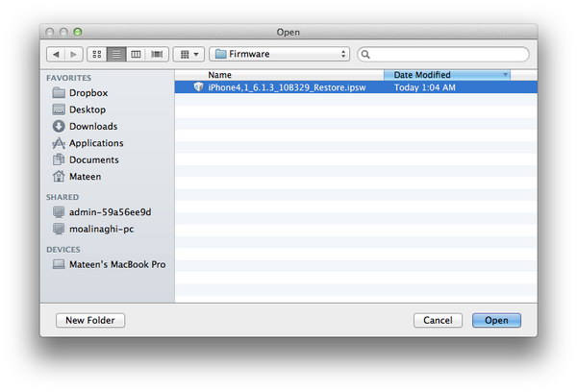Viewport: 577px width, 392px height.
Task: Click the magnifier icon in search field
Action: 365,55
